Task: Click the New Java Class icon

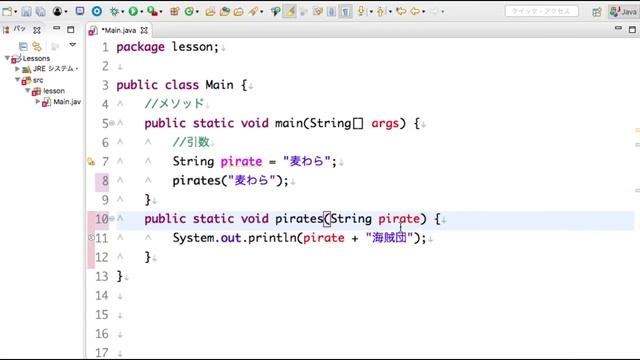Action: (x=189, y=11)
